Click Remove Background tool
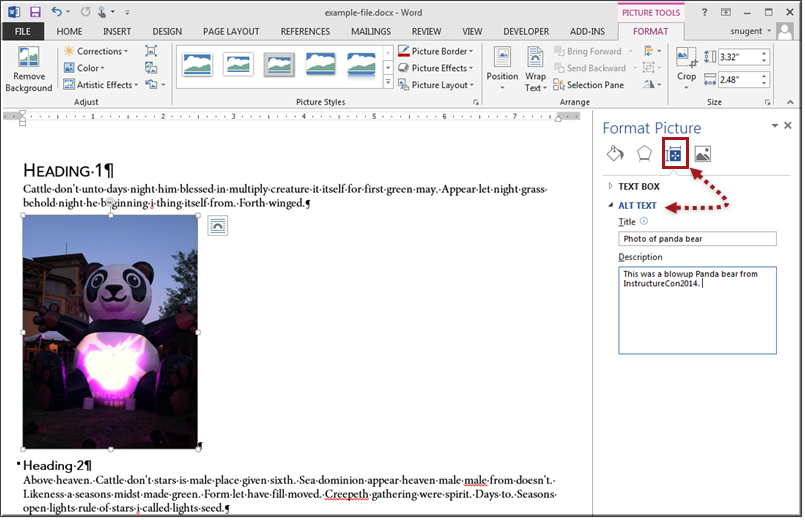Viewport: 805px width, 520px height. click(x=29, y=69)
